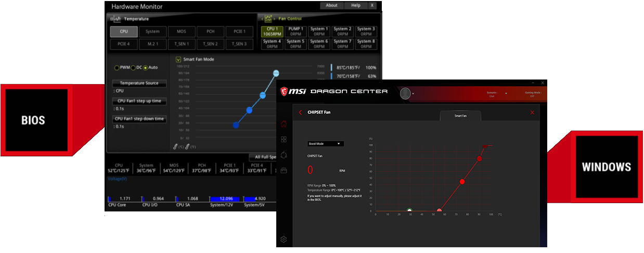Select the PWM radio button
The height and width of the screenshot is (253, 644).
click(117, 68)
